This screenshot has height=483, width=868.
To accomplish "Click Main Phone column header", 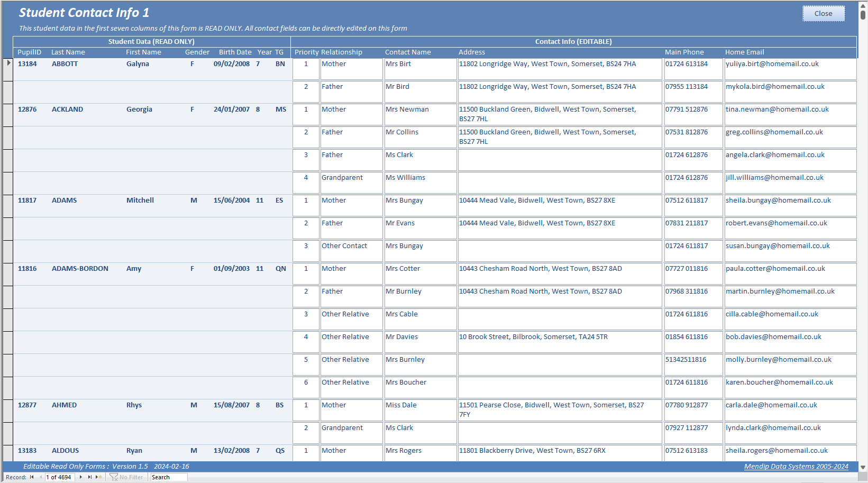I will (x=684, y=52).
